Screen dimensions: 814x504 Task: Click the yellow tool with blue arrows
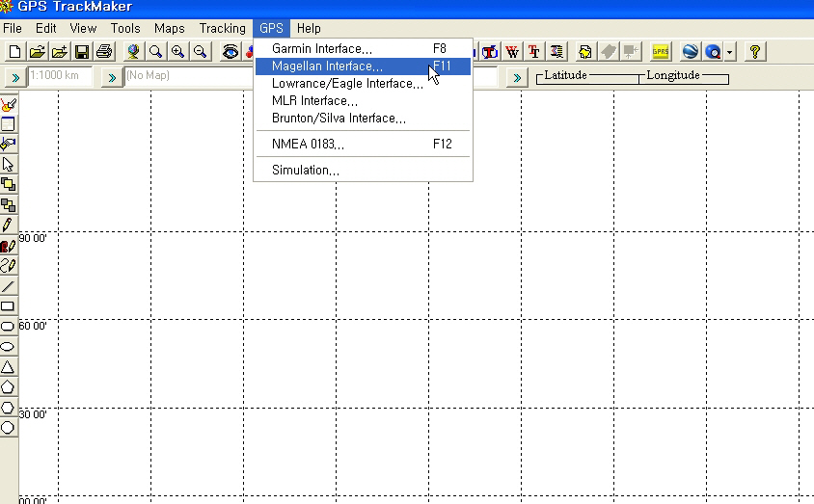(9, 145)
